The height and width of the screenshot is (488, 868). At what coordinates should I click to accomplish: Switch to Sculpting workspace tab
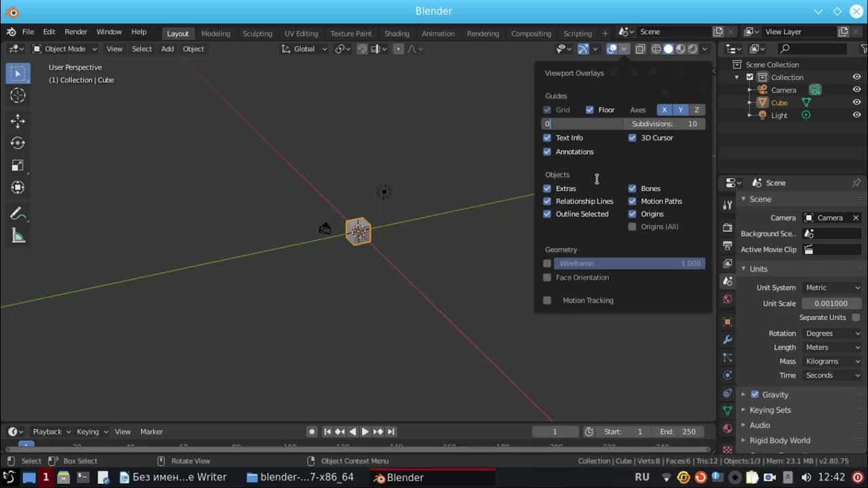pos(258,33)
